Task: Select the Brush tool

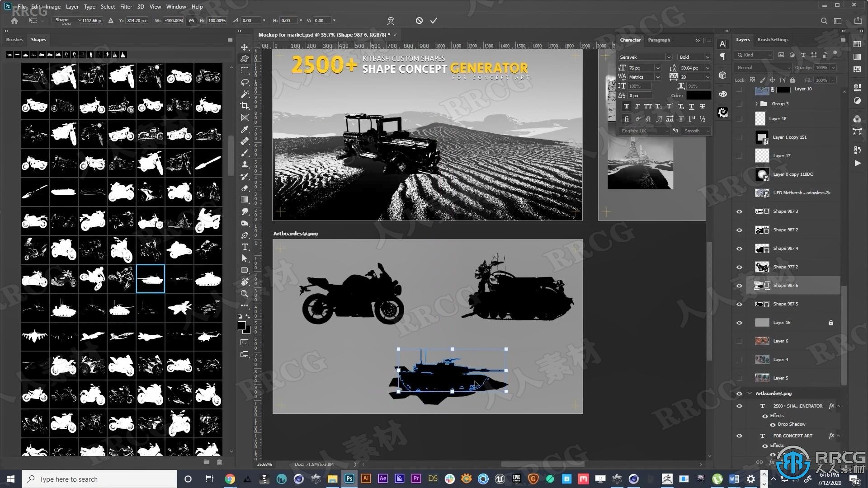Action: pyautogui.click(x=245, y=153)
